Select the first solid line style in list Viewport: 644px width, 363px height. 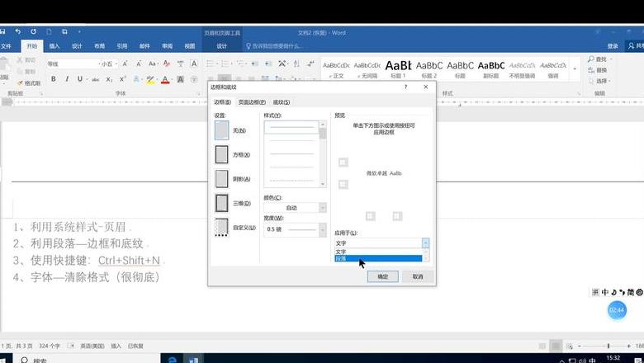(x=292, y=127)
